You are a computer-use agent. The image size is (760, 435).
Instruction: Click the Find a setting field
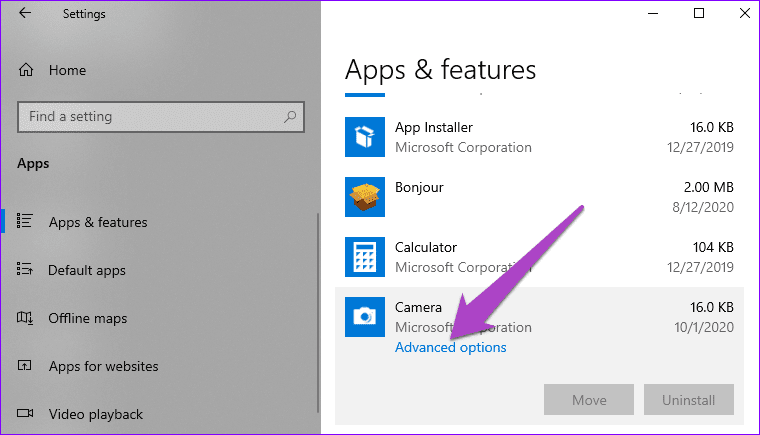pyautogui.click(x=161, y=117)
